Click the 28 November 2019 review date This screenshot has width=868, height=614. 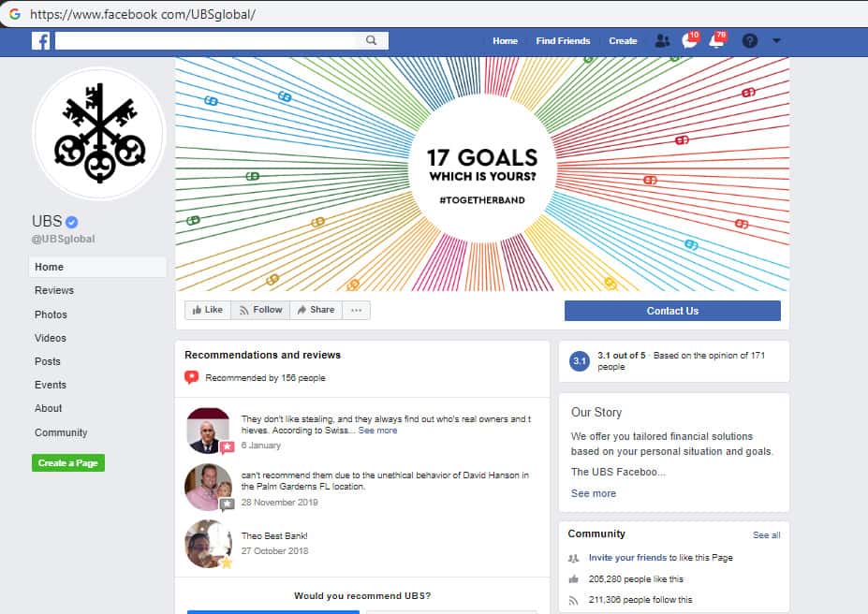(x=280, y=503)
